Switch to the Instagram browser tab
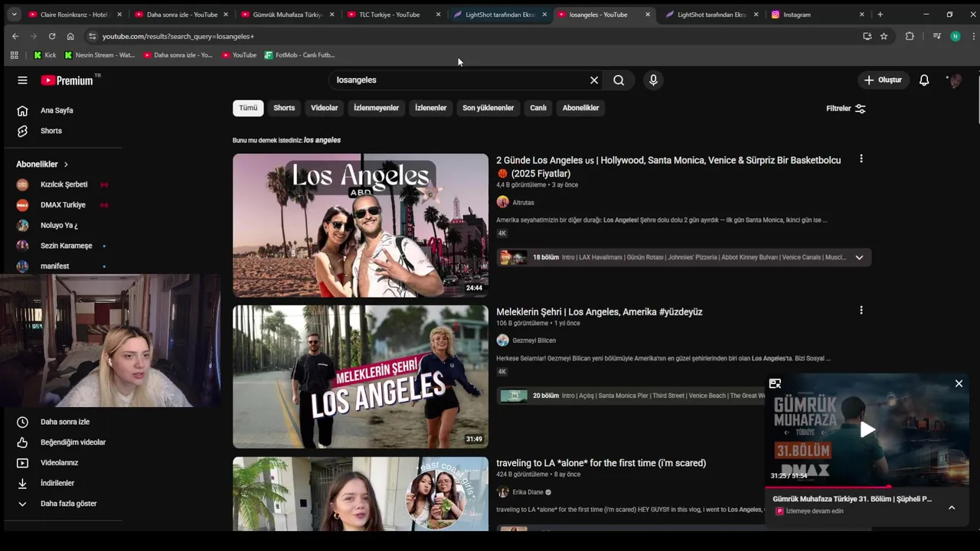 tap(816, 15)
